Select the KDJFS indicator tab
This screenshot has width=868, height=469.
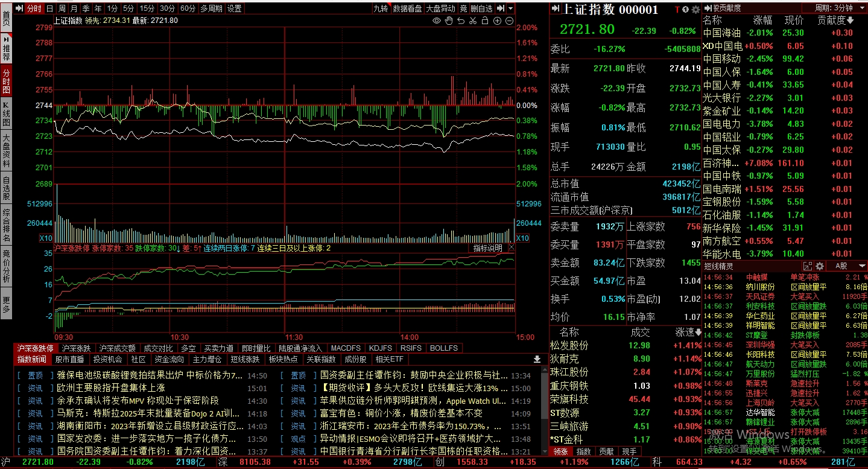(380, 348)
